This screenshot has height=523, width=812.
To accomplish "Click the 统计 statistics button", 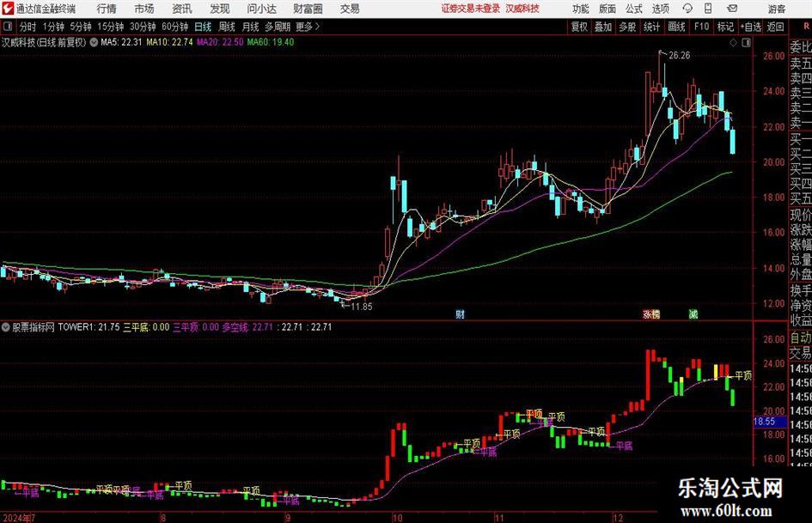I will pos(651,27).
